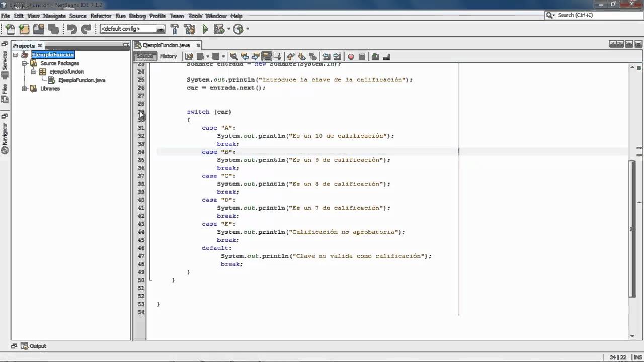The width and height of the screenshot is (644, 362).
Task: Click the Profile Project toolbar icon
Action: click(x=238, y=29)
